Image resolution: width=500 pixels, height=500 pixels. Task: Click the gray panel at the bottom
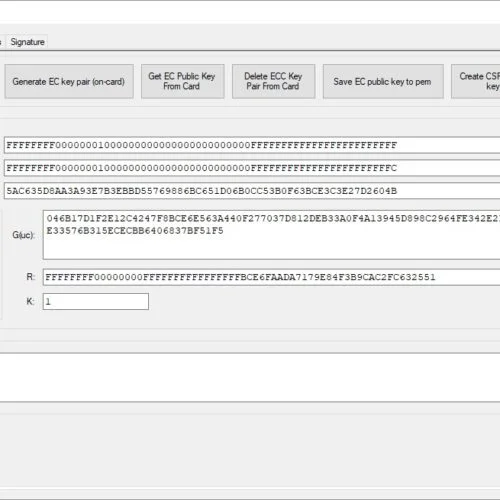pyautogui.click(x=250, y=450)
